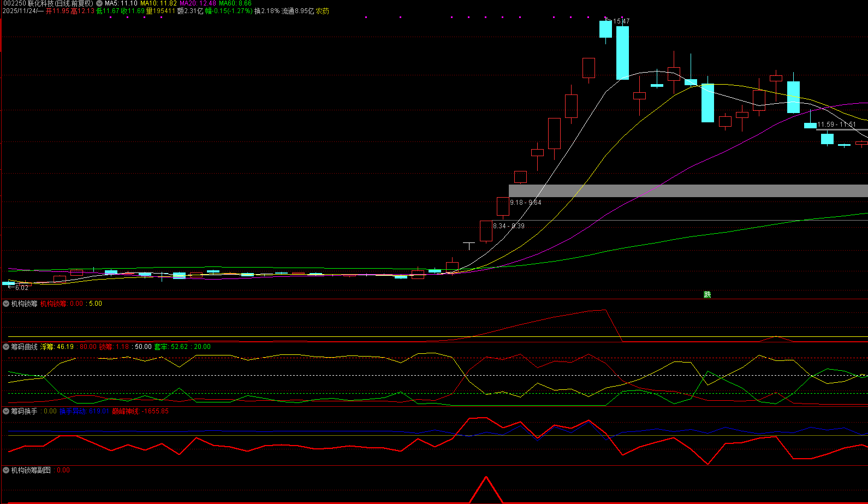Click the 筹码换手 panel arrow icon
Screen dimensions: 868x504
point(6,411)
